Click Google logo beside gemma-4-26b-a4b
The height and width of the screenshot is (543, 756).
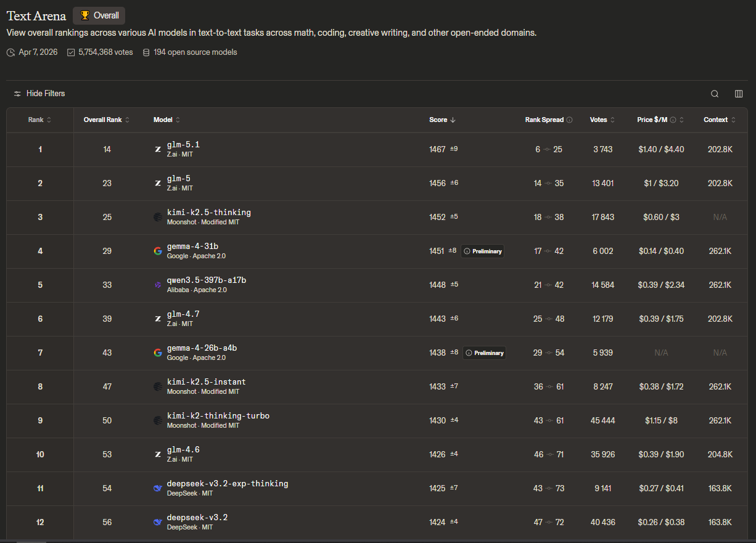coord(158,353)
